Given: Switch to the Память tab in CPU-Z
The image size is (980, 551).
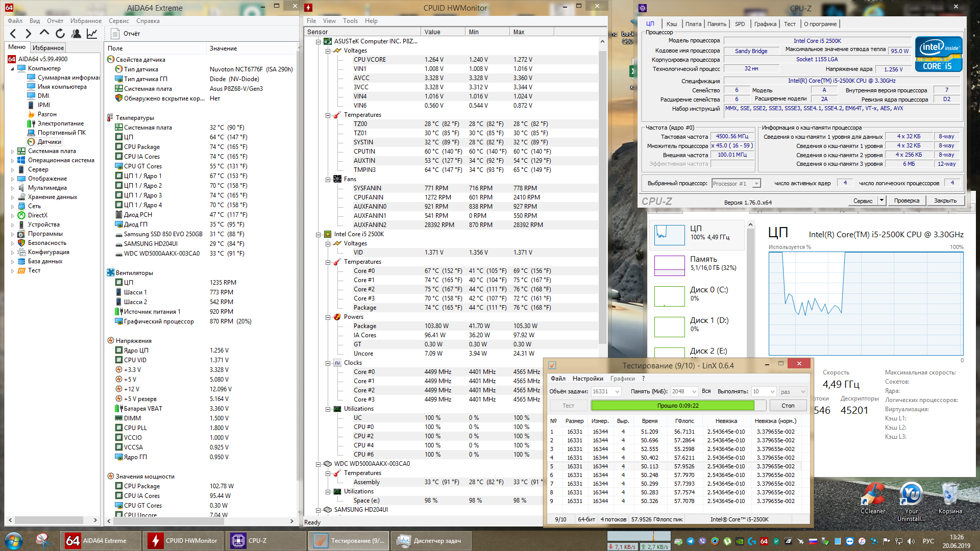Looking at the screenshot, I should tap(717, 24).
